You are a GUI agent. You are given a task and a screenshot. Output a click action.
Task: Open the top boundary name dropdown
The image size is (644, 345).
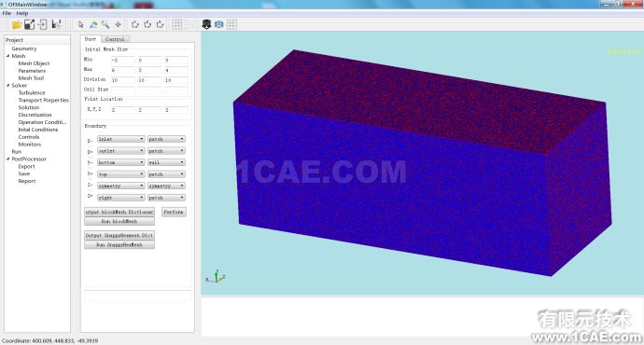(x=120, y=174)
